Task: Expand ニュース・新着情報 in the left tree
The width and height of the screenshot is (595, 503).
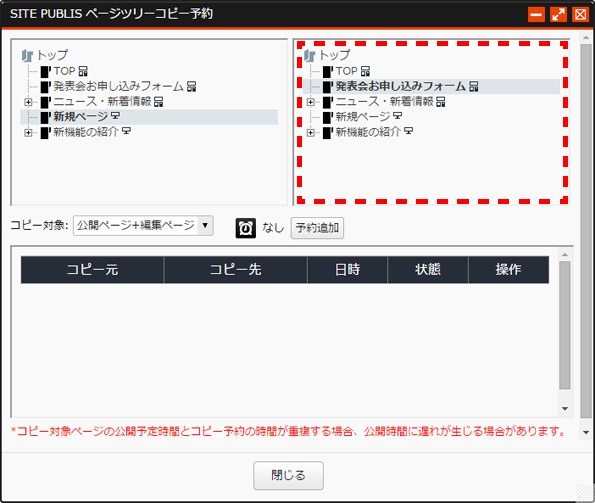Action: coord(28,102)
